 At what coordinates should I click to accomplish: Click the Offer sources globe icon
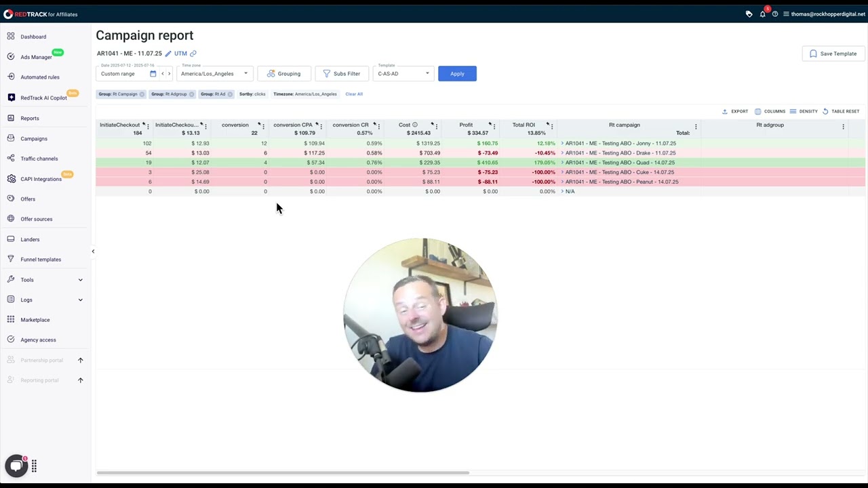pos(11,219)
